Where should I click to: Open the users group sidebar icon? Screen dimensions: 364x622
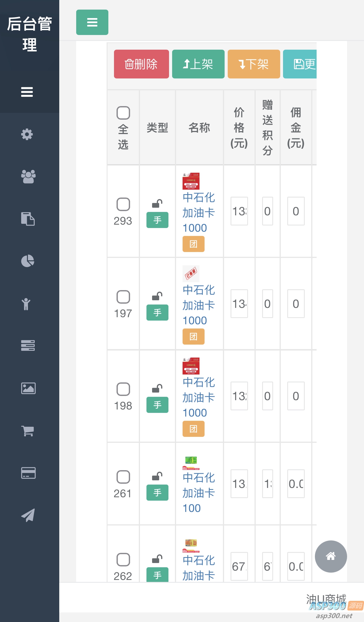tap(28, 177)
